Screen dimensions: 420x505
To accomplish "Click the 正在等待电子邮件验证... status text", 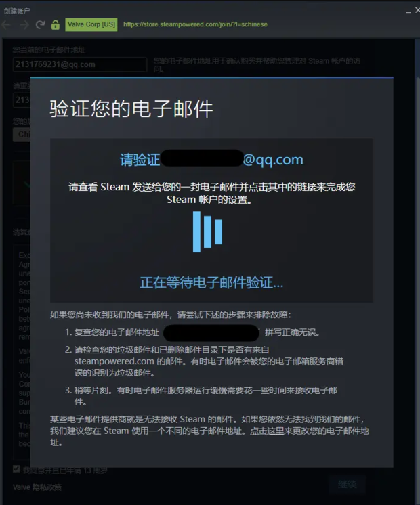I will click(211, 282).
